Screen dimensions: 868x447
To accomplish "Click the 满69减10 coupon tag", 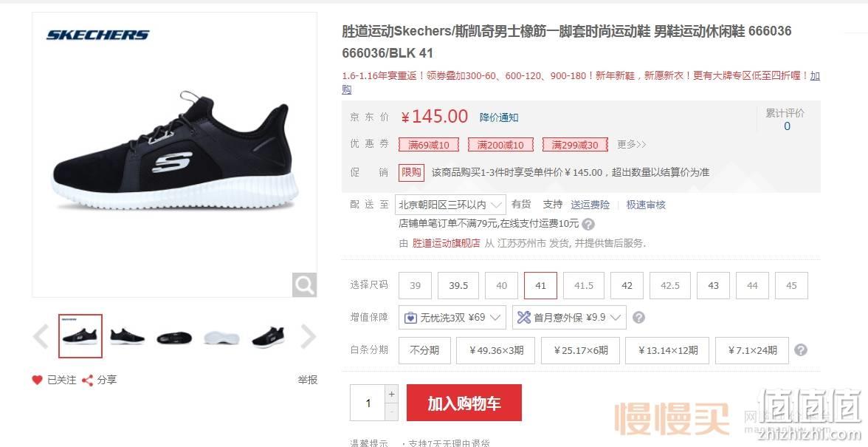I will 428,145.
